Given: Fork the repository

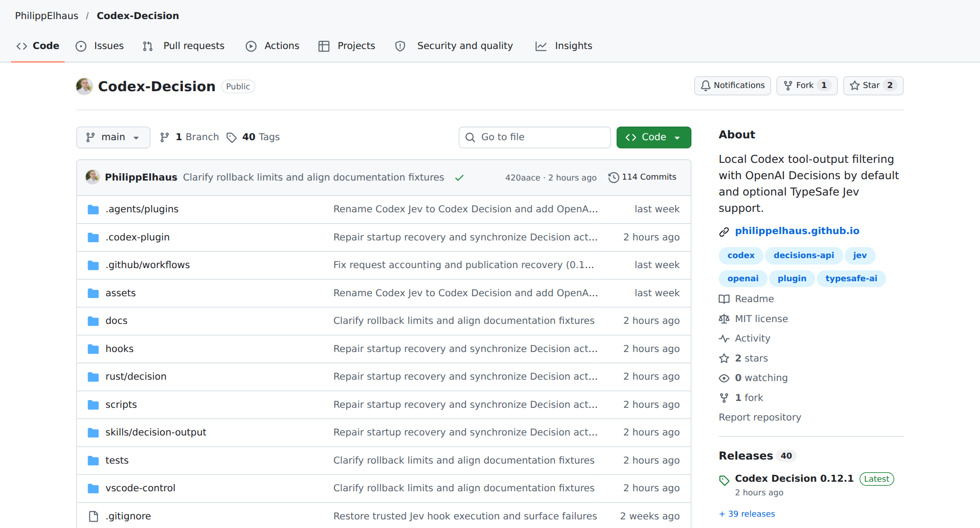Looking at the screenshot, I should point(807,86).
